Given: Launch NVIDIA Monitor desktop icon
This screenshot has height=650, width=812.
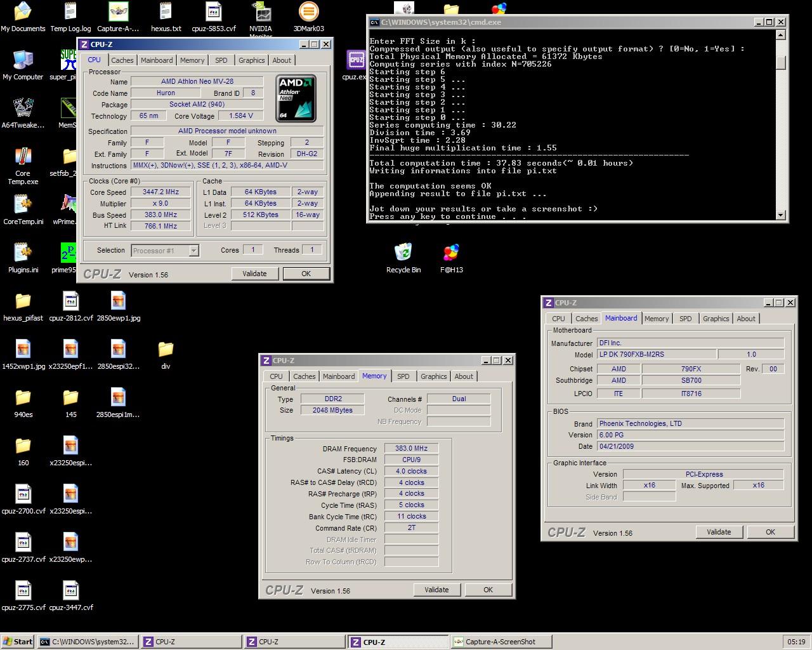Looking at the screenshot, I should (261, 19).
